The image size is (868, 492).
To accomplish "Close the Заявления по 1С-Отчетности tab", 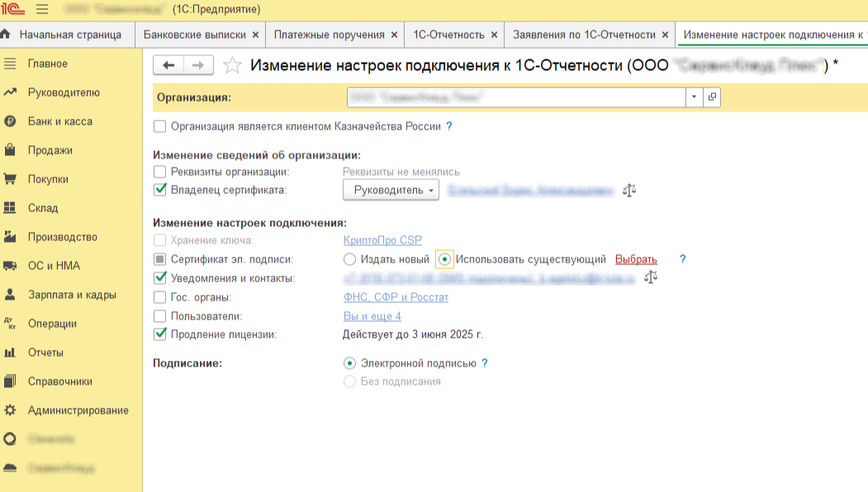I will tap(665, 35).
